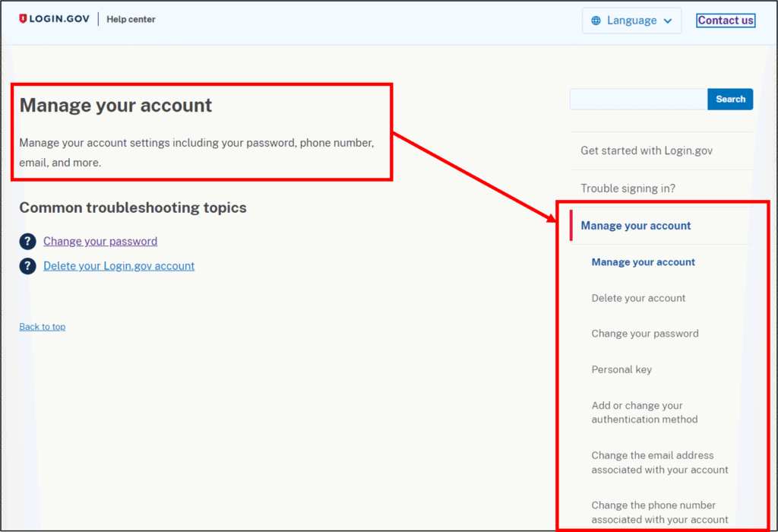The image size is (778, 532).
Task: Open Change the phone number sidebar item
Action: [659, 512]
